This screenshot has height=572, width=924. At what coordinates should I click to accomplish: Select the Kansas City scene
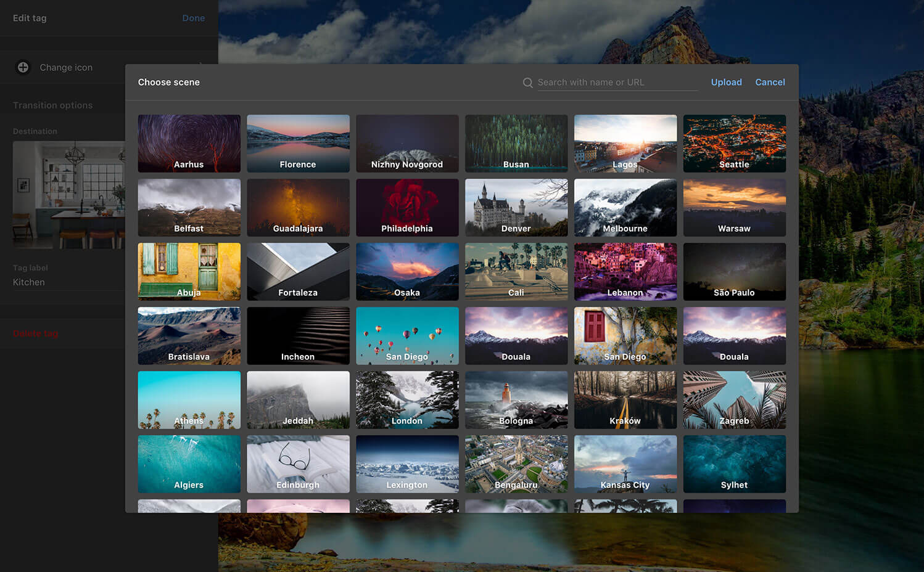tap(625, 464)
